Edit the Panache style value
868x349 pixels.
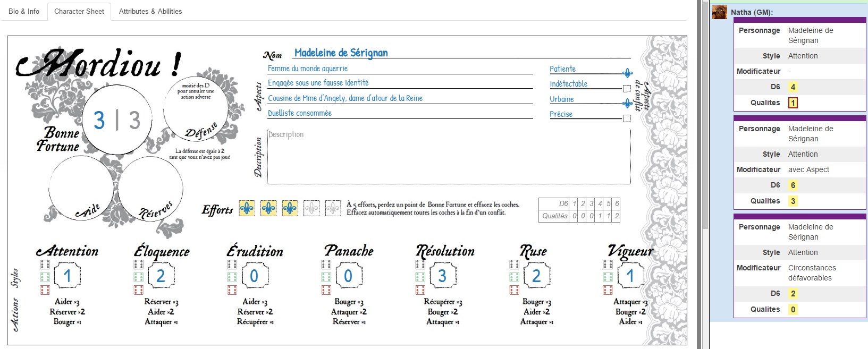[348, 276]
